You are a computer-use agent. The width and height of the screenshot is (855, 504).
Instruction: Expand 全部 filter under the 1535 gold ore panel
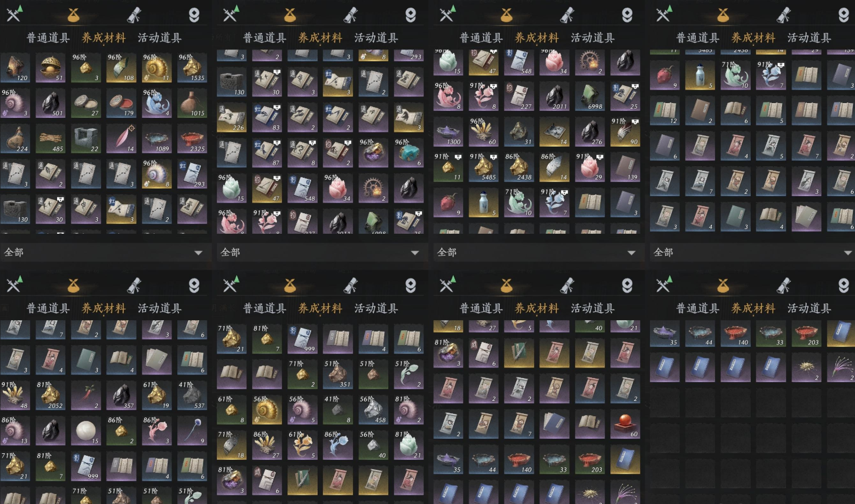[104, 252]
